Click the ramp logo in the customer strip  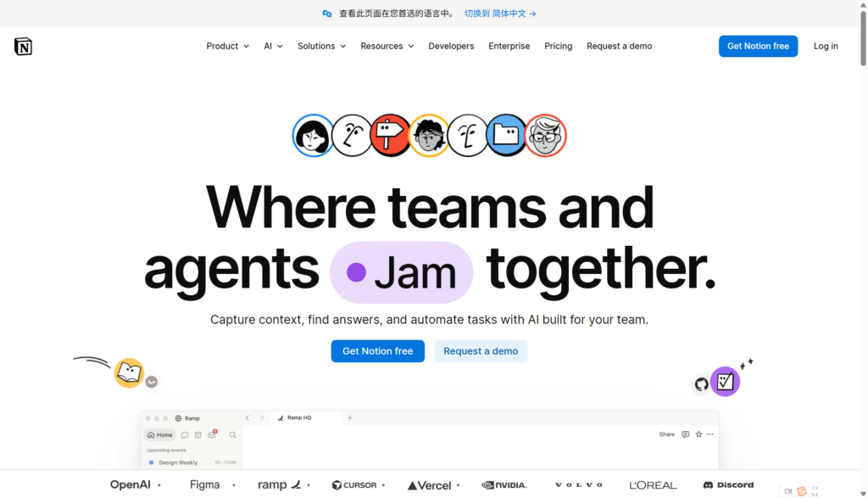(280, 484)
